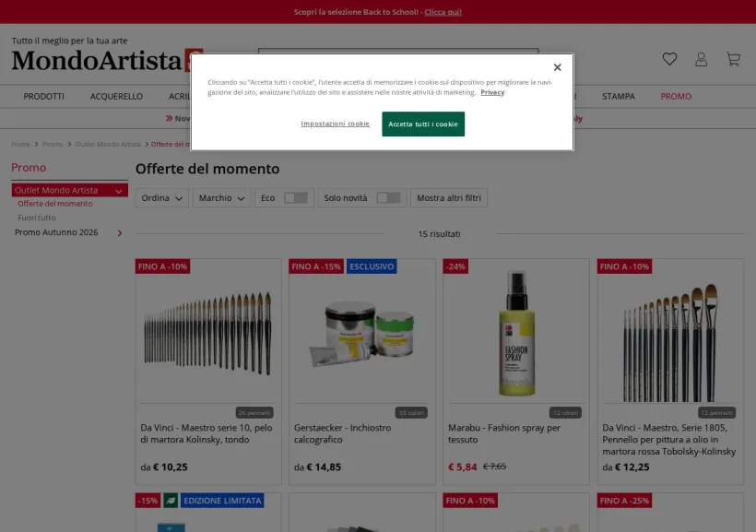Viewport: 756px width, 532px height.
Task: Click the EDIZIONE LIMITATA badge
Action: (222, 501)
